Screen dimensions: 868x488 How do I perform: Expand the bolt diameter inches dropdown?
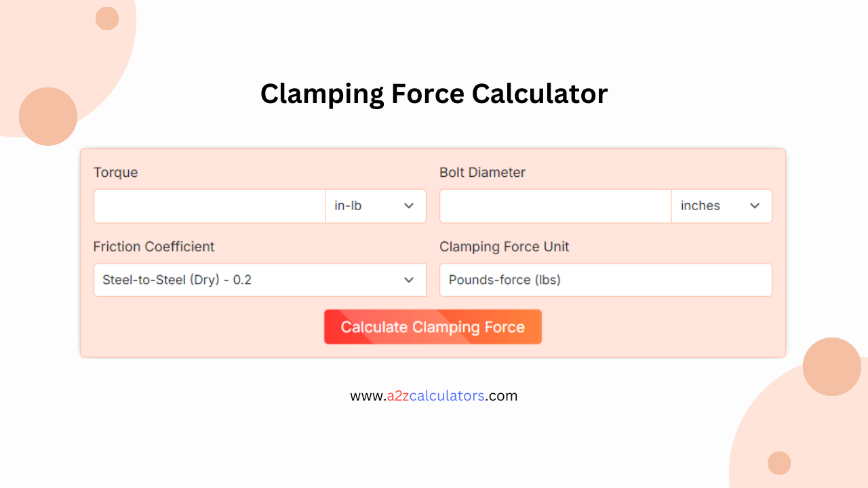tap(722, 205)
